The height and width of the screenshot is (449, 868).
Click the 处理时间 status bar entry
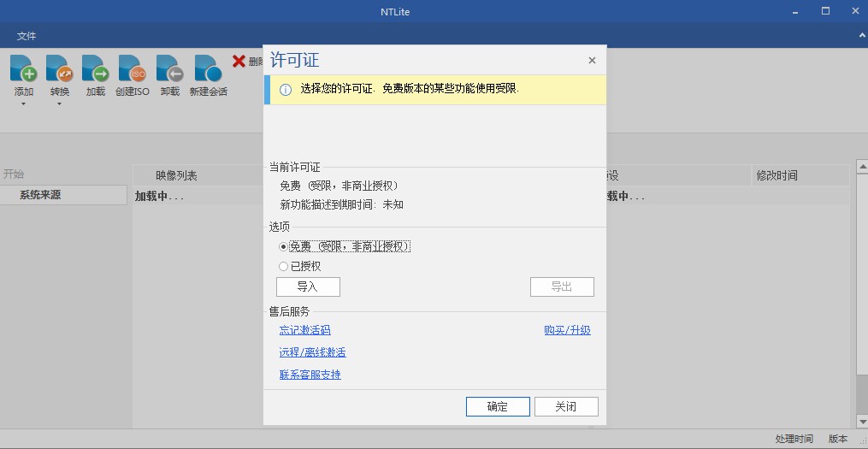pos(794,439)
